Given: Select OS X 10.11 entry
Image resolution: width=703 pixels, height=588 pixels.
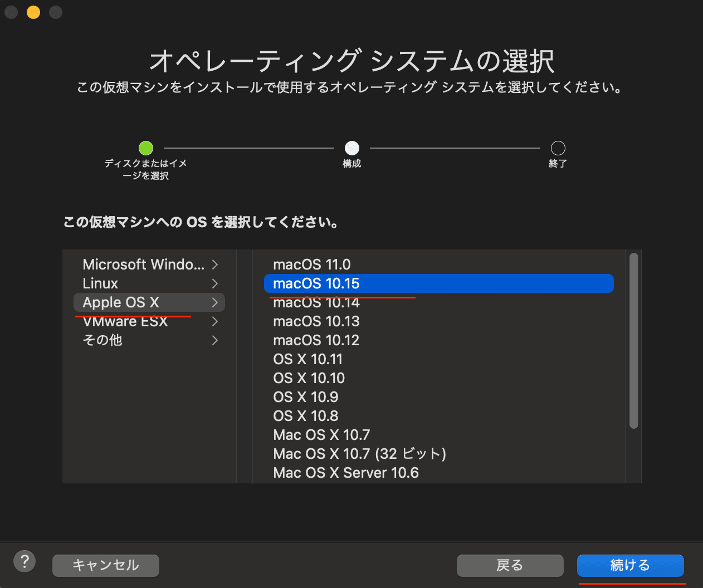Looking at the screenshot, I should [308, 359].
